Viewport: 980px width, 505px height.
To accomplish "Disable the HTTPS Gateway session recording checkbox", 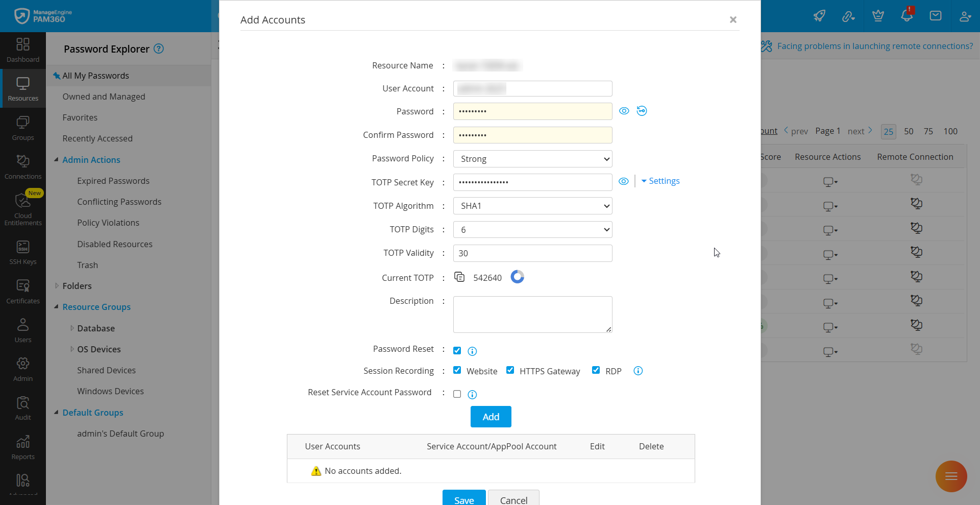I will tap(510, 370).
